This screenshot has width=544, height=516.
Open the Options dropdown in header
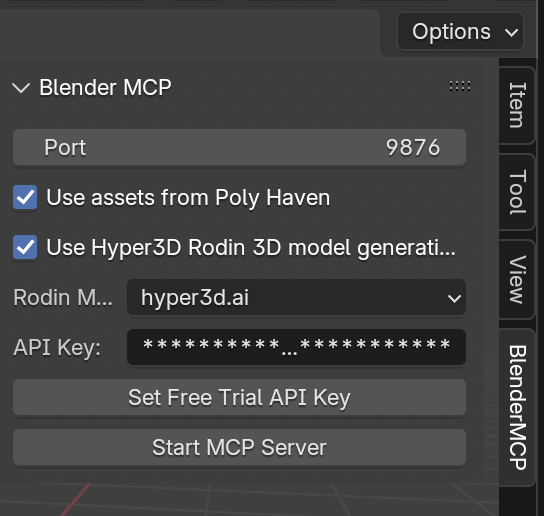point(460,32)
